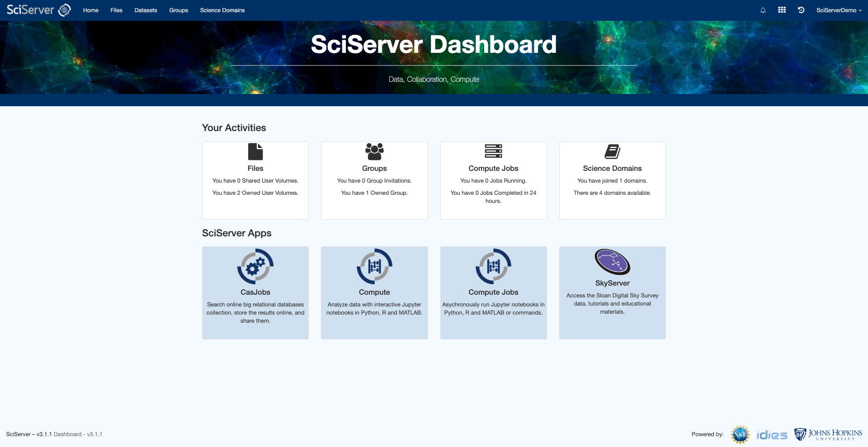This screenshot has width=868, height=447.
Task: Select the Home navigation item
Action: point(90,10)
